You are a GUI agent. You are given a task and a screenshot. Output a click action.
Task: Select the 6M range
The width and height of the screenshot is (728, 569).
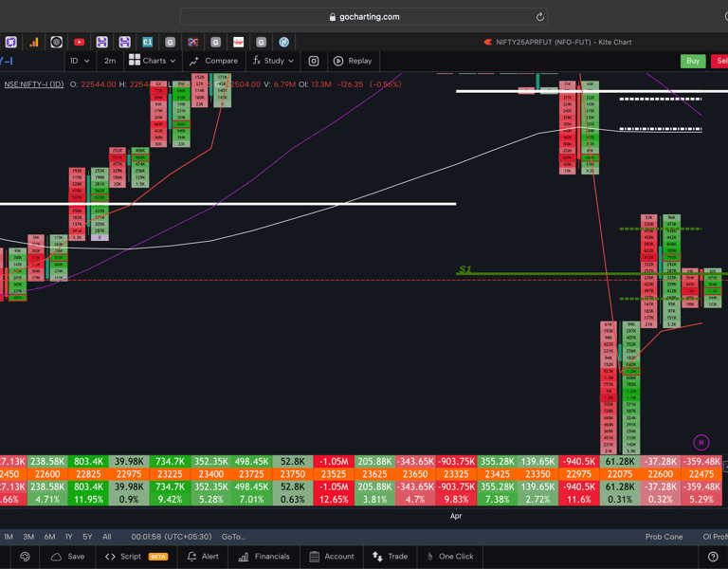click(x=49, y=537)
